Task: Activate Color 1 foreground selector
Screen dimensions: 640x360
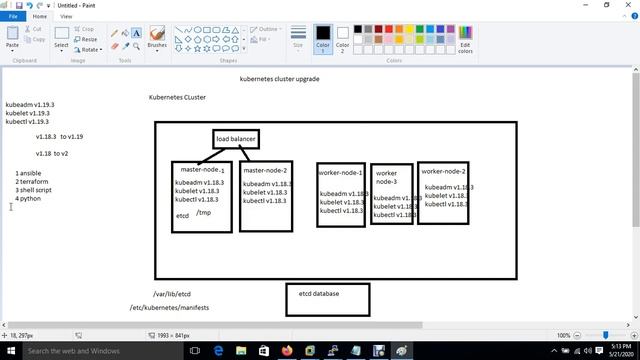Action: click(323, 39)
